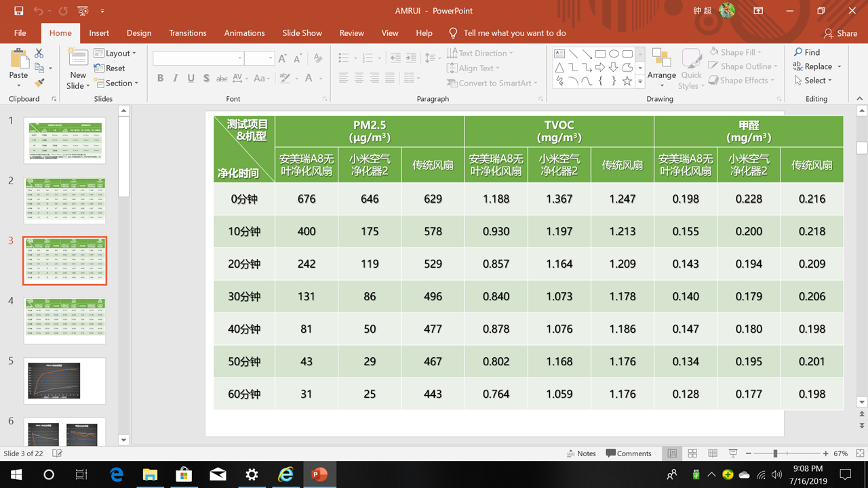Expand the Layout dropdown

click(115, 53)
